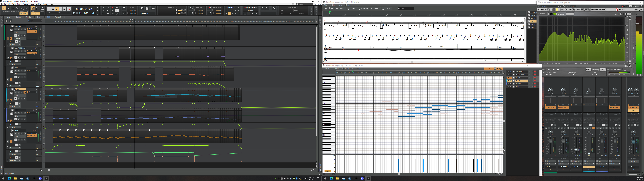The height and width of the screenshot is (181, 644).
Task: Click the Master channel volume fader
Action: [634, 142]
